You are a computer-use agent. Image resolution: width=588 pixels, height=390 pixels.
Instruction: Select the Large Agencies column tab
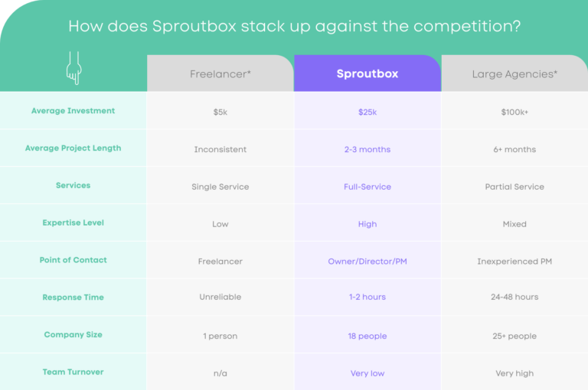pyautogui.click(x=514, y=74)
